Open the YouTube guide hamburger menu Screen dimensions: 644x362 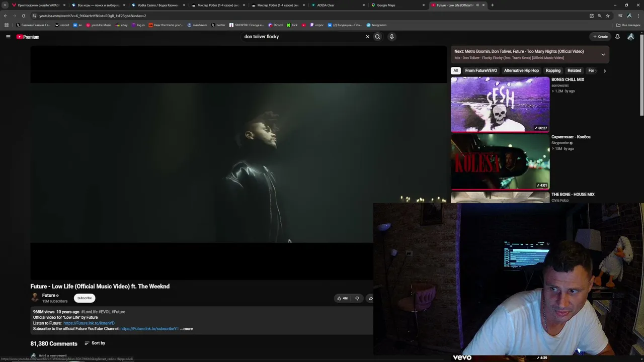[8, 37]
